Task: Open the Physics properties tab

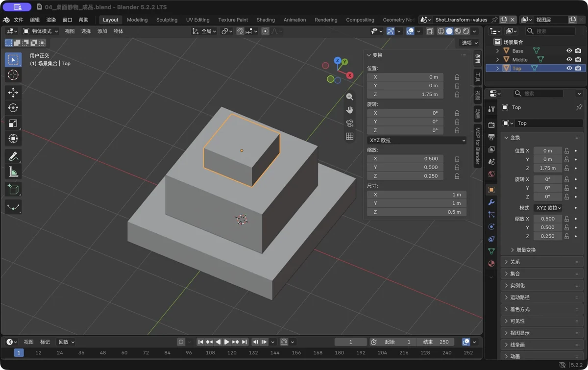Action: point(491,227)
